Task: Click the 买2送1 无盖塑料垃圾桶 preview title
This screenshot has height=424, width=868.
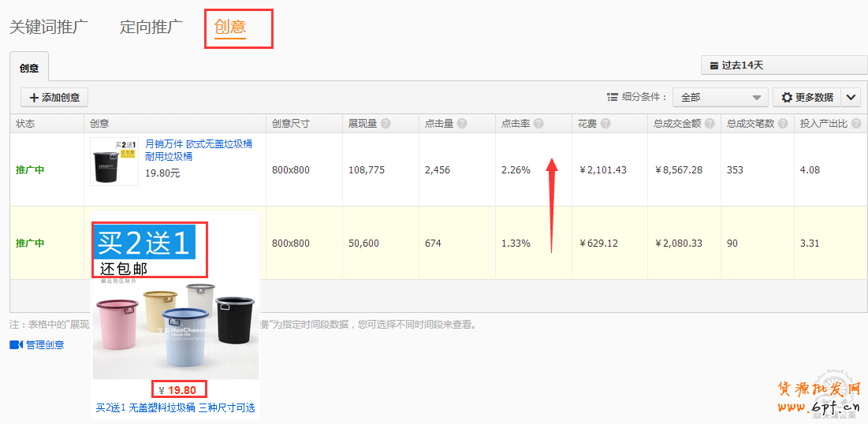Action: click(x=175, y=407)
